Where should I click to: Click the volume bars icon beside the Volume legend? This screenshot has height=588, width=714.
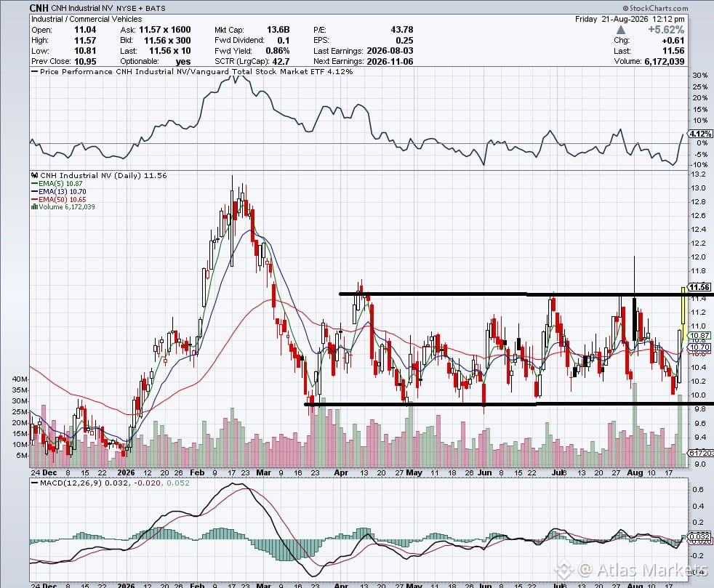point(34,206)
